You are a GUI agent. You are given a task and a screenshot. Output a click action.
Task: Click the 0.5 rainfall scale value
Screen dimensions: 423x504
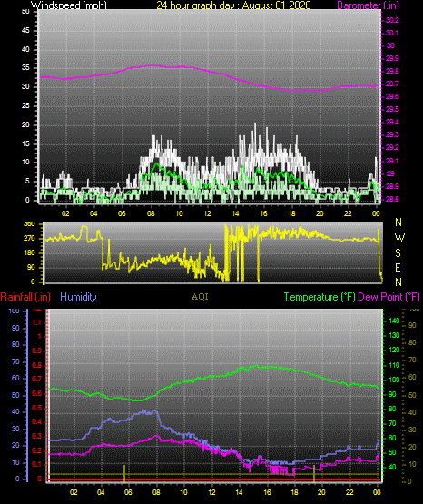point(37,408)
